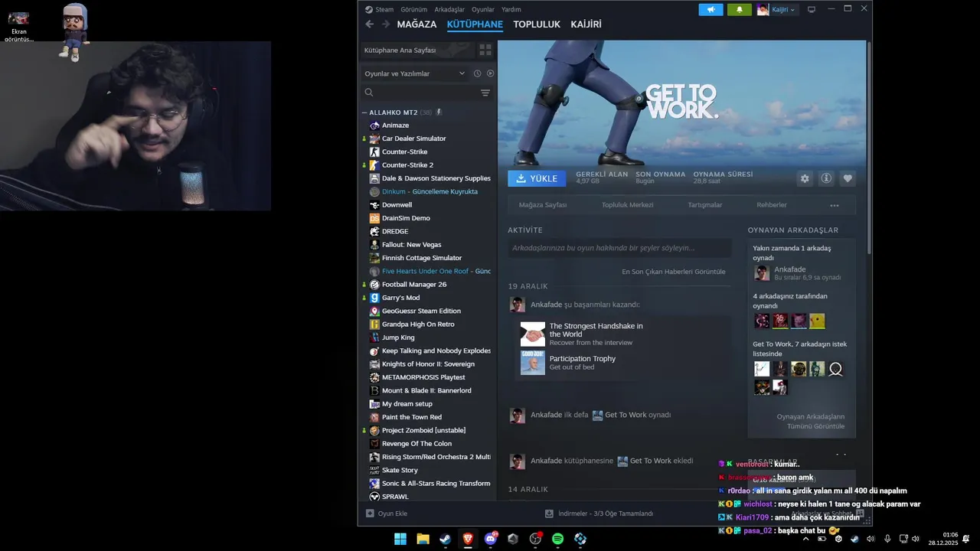This screenshot has height=551, width=980.
Task: Click En Son Çıkan Haberleri Görüntüle
Action: [674, 272]
